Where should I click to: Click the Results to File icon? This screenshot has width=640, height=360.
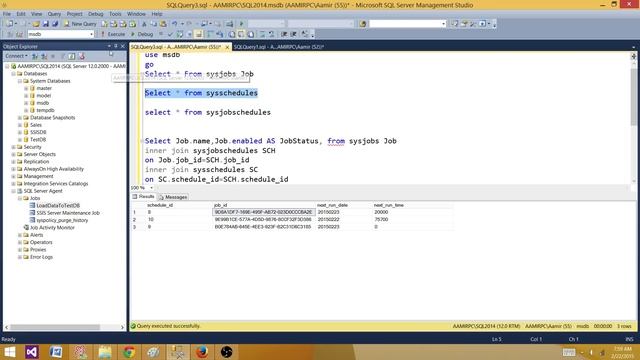tap(251, 34)
